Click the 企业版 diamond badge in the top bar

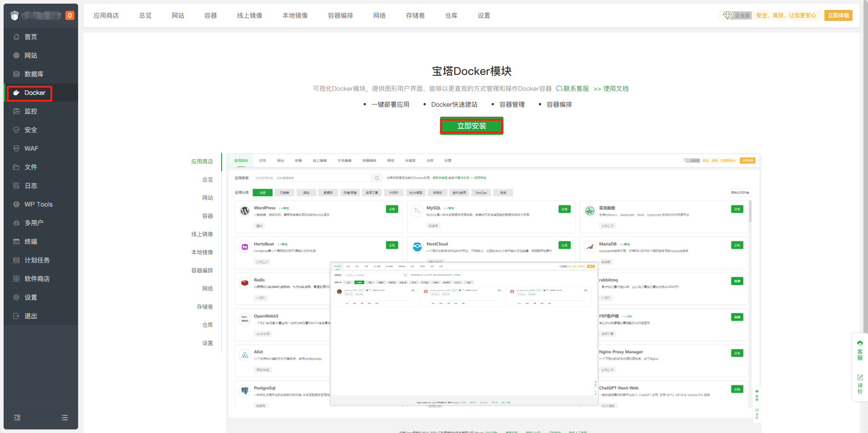pyautogui.click(x=736, y=15)
